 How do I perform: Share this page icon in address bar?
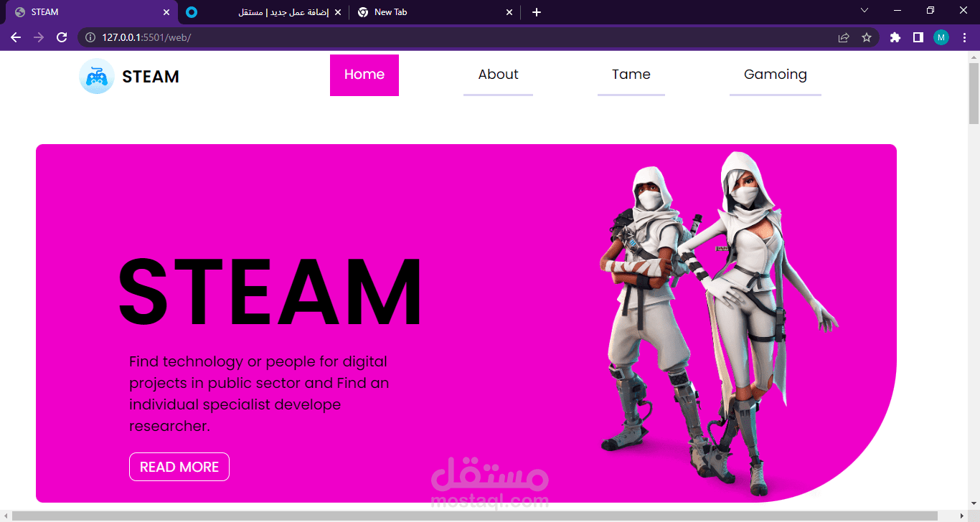click(844, 37)
